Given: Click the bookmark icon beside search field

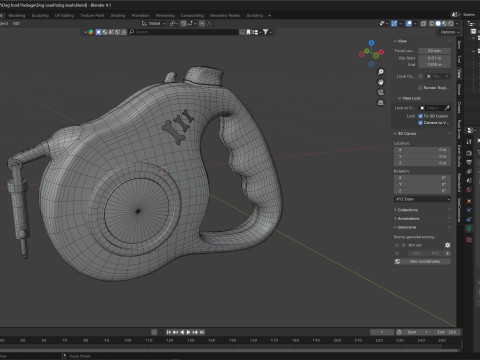Looking at the screenshot, I should point(248,32).
